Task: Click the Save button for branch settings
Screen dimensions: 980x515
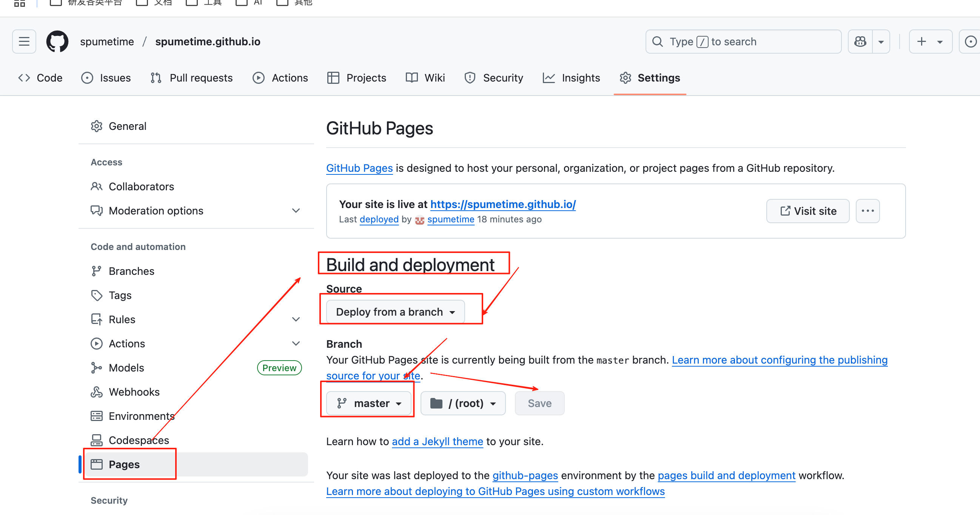Action: pyautogui.click(x=539, y=403)
